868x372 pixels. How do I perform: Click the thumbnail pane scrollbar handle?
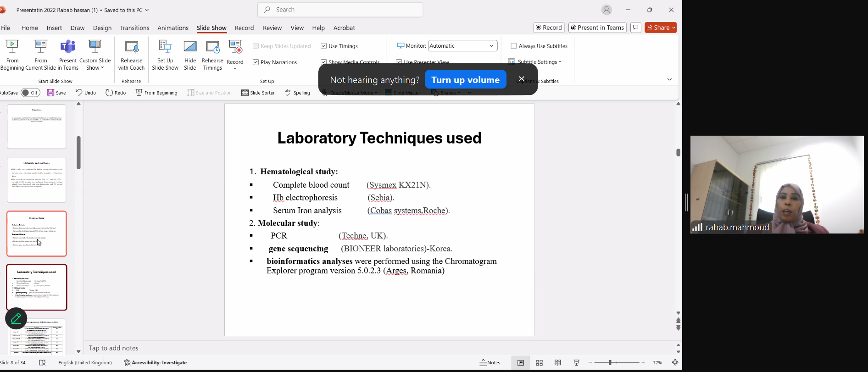78,152
